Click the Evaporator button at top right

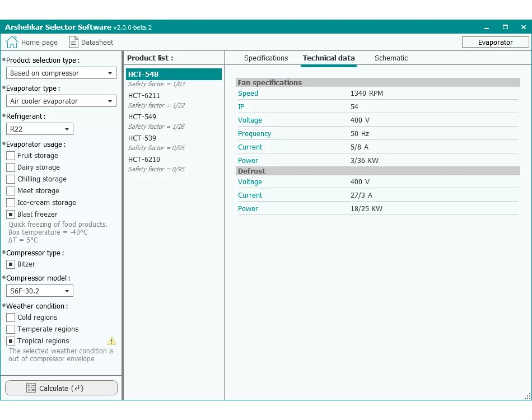(x=495, y=42)
